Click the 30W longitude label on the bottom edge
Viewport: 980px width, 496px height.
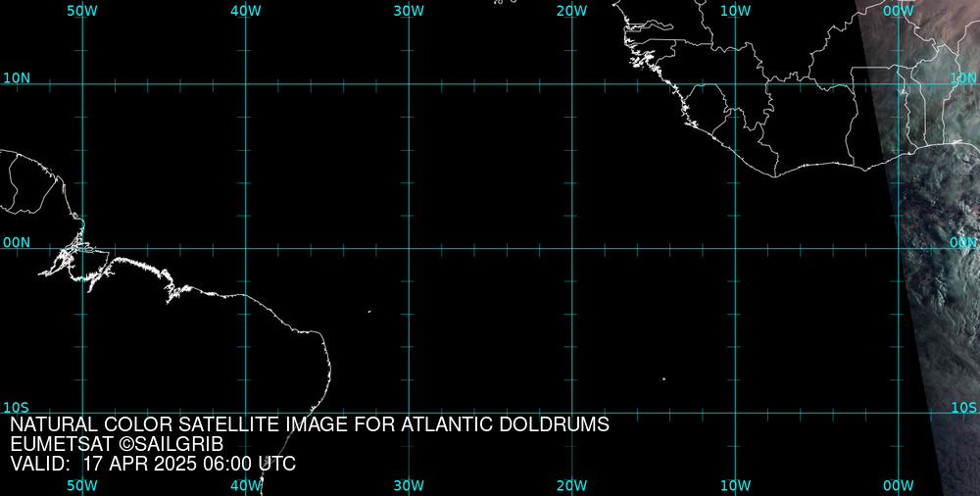tap(409, 486)
